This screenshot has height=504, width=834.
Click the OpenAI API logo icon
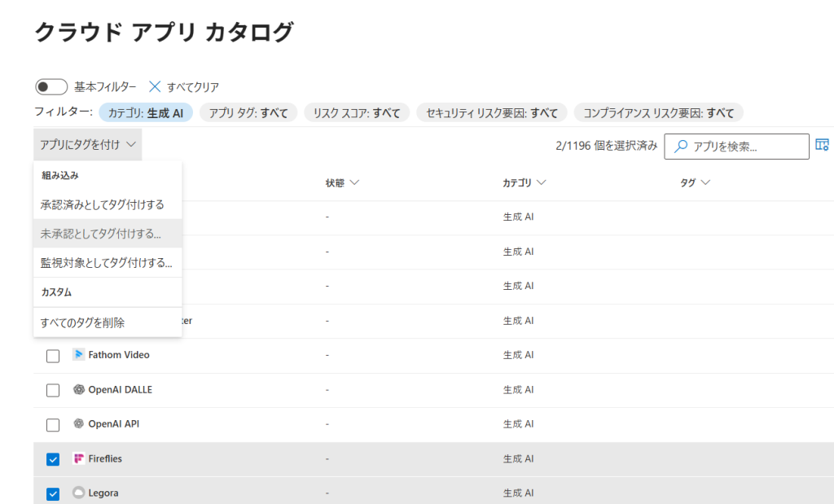point(78,424)
